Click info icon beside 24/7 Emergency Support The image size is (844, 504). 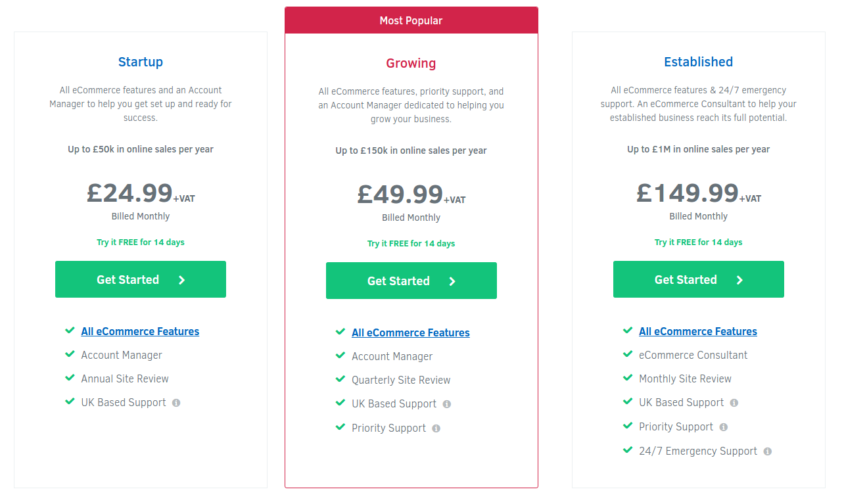(768, 451)
